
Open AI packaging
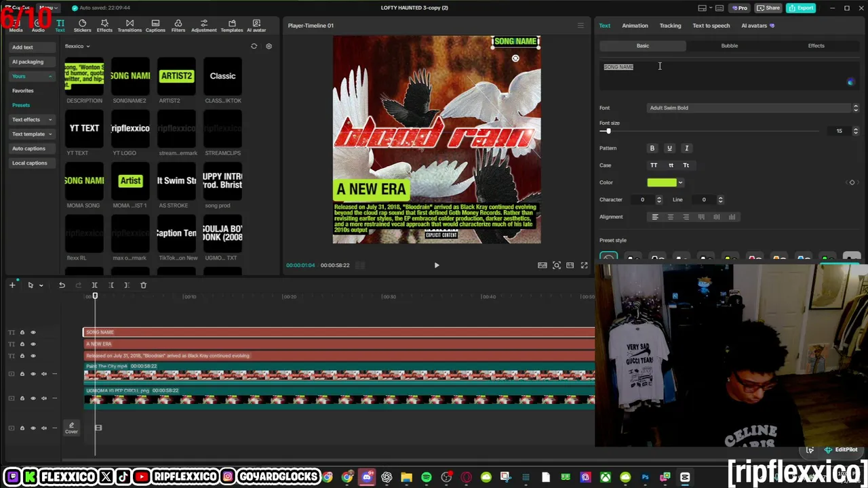point(32,62)
